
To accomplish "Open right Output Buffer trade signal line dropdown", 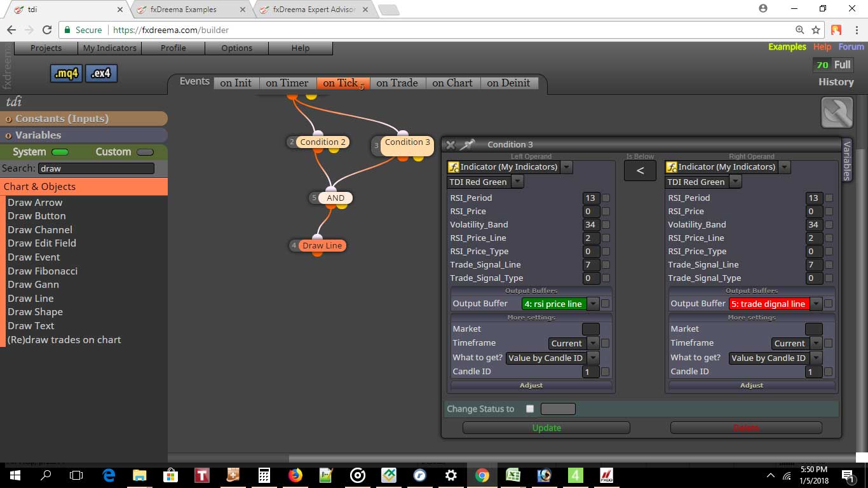I will [x=816, y=304].
